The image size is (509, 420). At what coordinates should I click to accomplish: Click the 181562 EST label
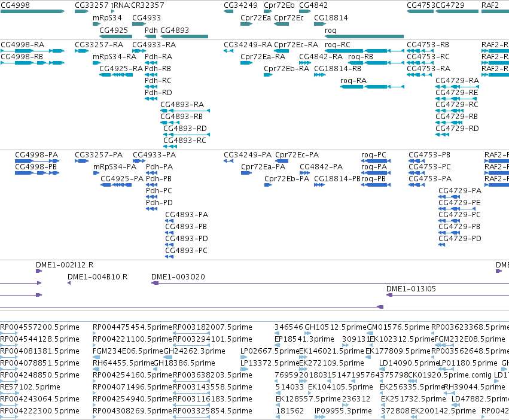290,410
